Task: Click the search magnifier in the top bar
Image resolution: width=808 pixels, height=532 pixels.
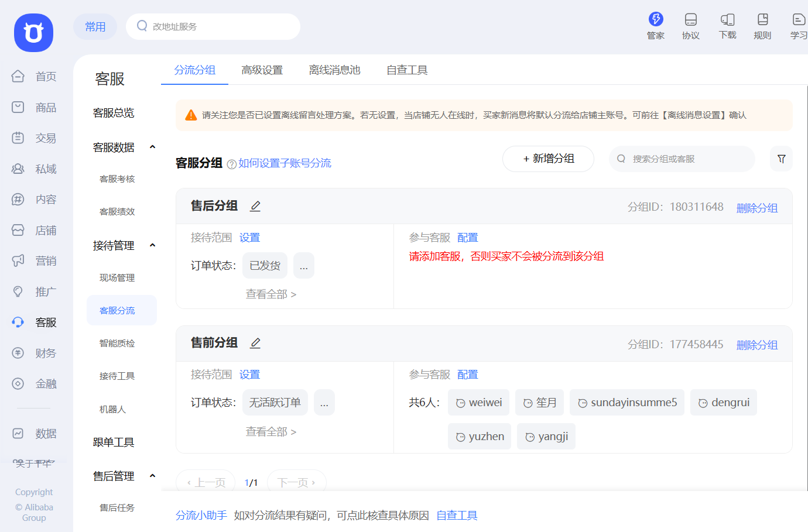Action: point(142,26)
